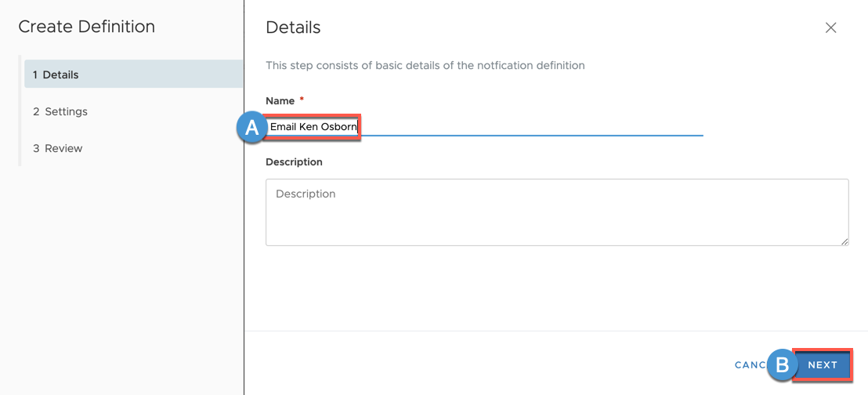Click the blue B annotation badge
This screenshot has height=395, width=868.
pos(783,364)
